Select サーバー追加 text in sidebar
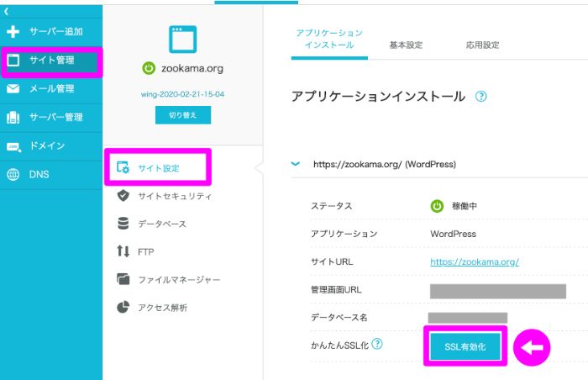This screenshot has height=380, width=588. pos(56,32)
